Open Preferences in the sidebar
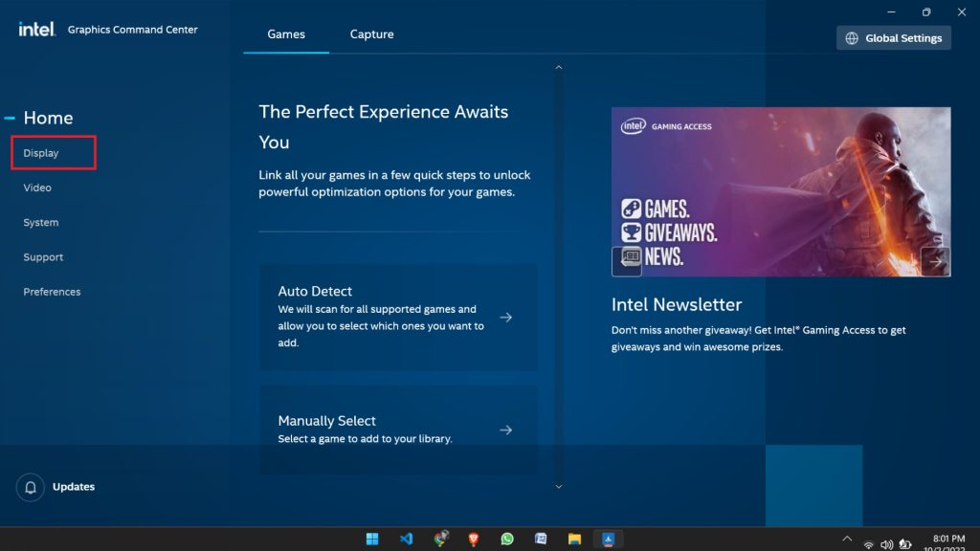The width and height of the screenshot is (980, 551). click(x=52, y=292)
